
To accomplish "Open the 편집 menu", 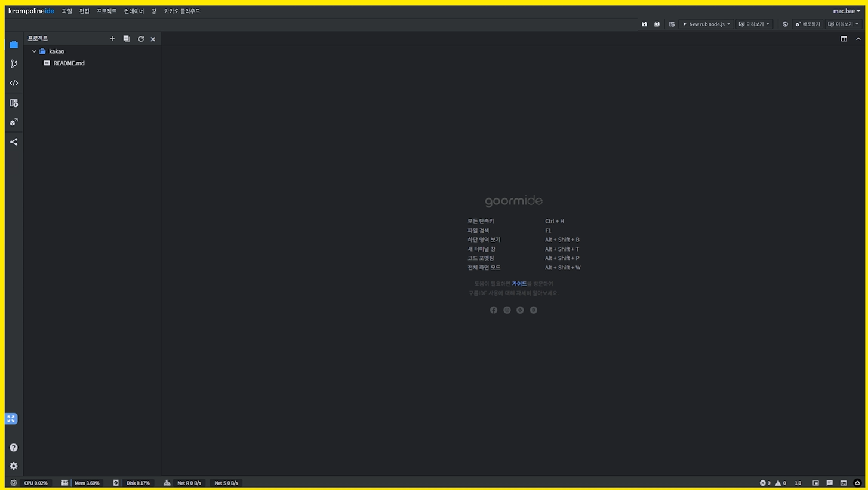I will (x=84, y=11).
